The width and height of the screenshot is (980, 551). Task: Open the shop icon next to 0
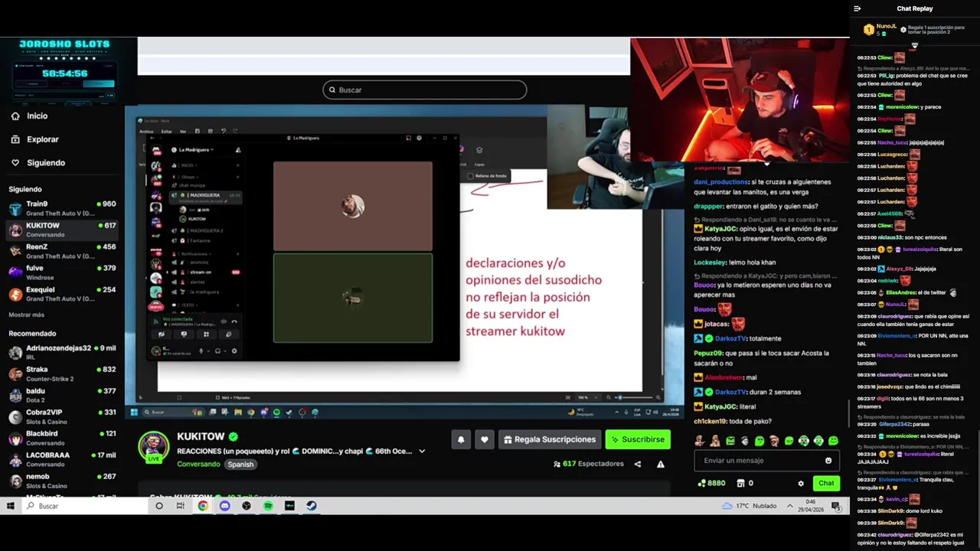pos(740,483)
